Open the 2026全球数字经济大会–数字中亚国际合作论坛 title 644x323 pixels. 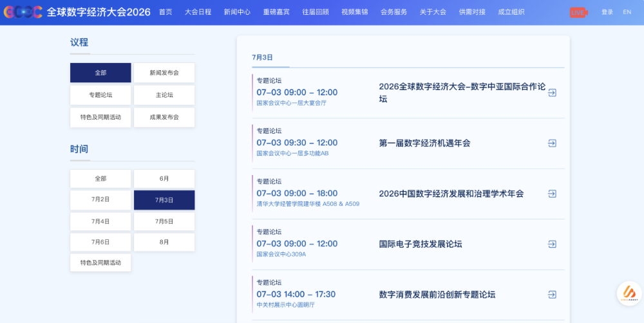[x=462, y=93]
